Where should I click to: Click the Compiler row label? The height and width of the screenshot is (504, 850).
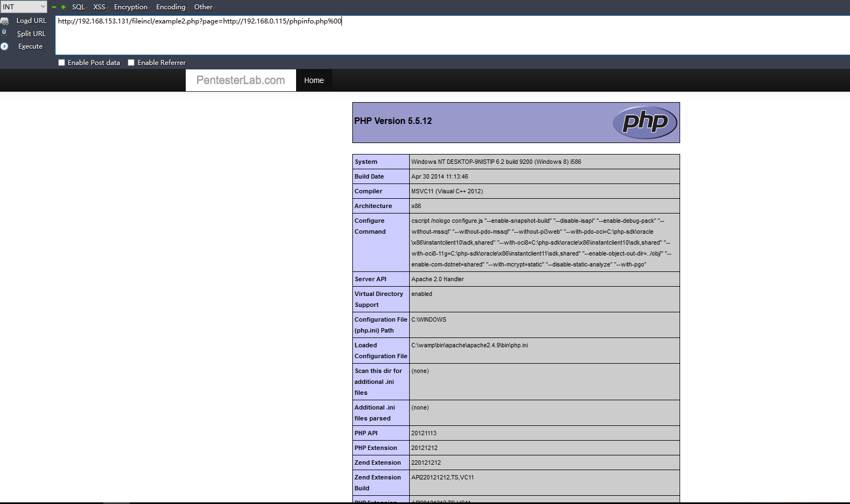point(368,191)
